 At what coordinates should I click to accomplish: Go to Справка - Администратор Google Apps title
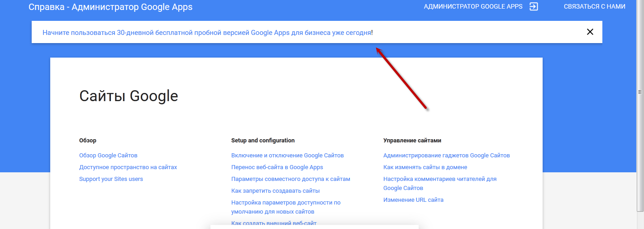tap(110, 7)
